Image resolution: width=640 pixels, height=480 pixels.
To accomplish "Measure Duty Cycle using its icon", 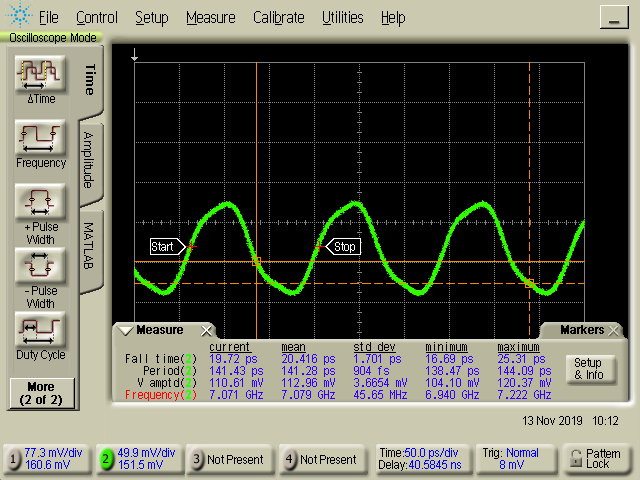I will tap(41, 331).
